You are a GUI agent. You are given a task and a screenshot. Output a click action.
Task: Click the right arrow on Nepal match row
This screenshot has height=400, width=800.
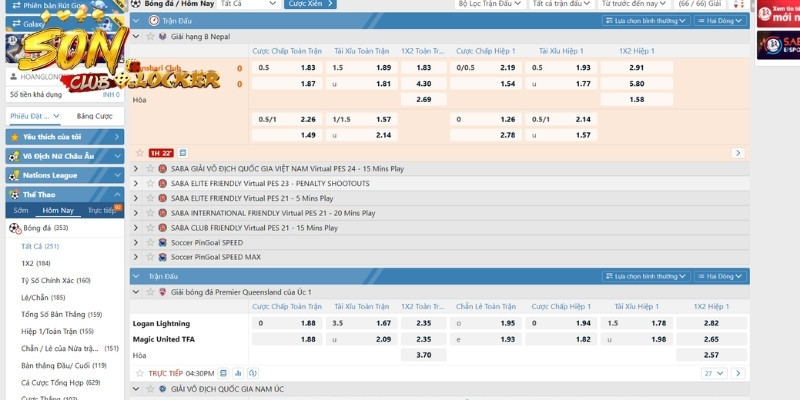[x=738, y=153]
